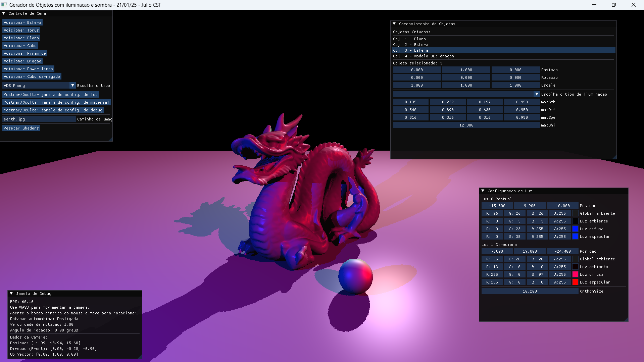The height and width of the screenshot is (362, 644).
Task: Collapse the Controle de Cena panel
Action: [4, 13]
